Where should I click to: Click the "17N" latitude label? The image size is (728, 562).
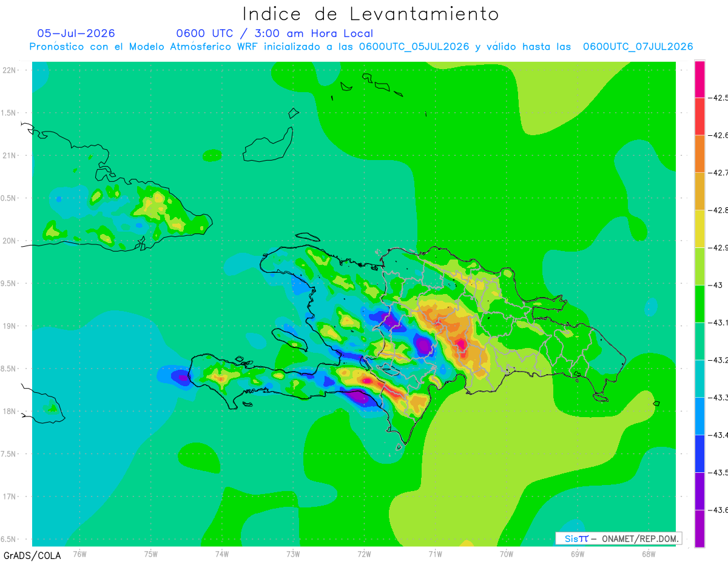[9, 497]
